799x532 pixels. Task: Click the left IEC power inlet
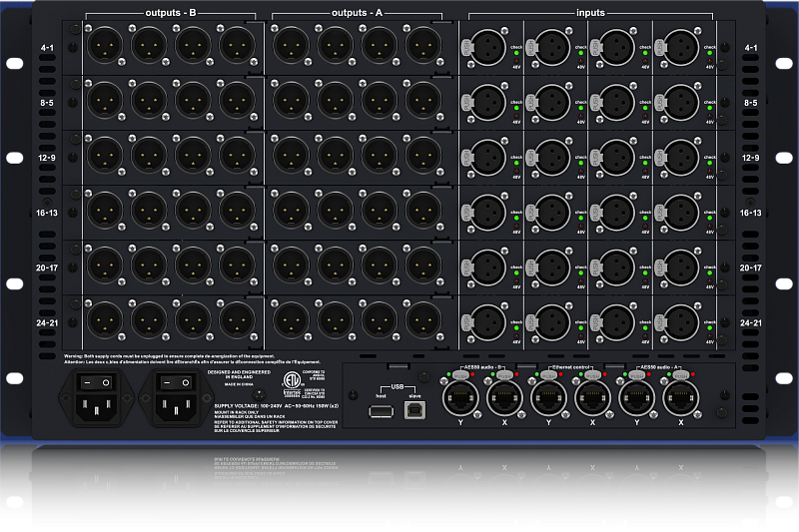click(x=96, y=408)
